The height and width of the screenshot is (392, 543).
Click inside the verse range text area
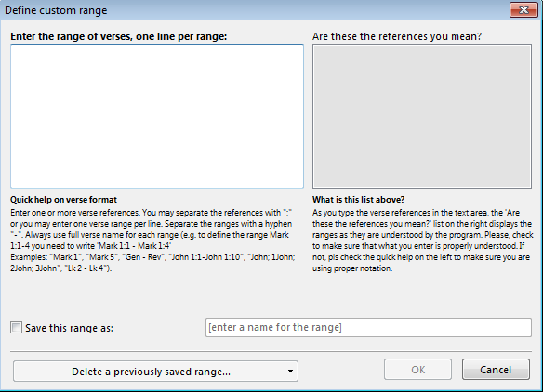pyautogui.click(x=157, y=116)
